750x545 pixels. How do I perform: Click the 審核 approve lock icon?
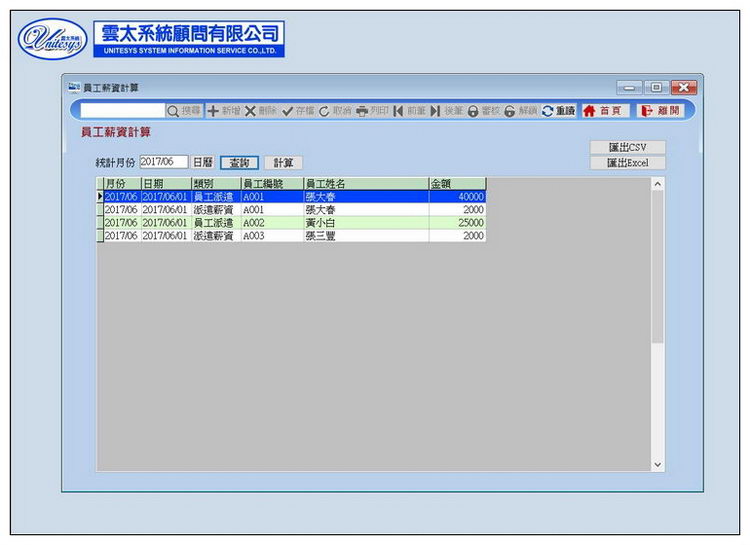pos(473,111)
